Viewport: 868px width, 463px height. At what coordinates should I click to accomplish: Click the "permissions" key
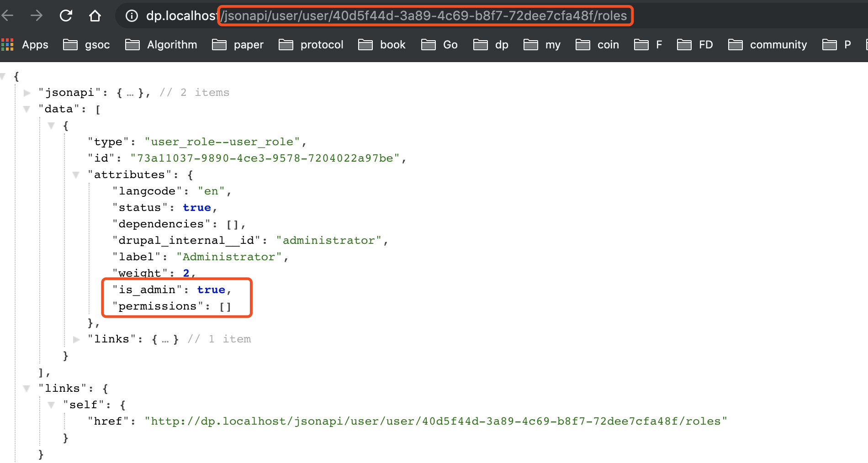click(x=158, y=306)
